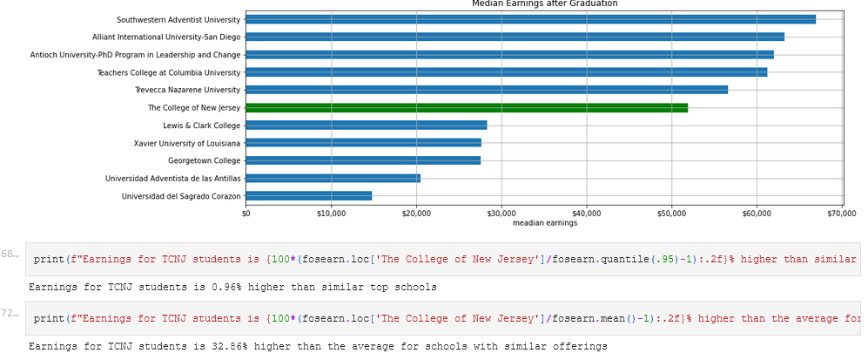Click the Georgetown College bar
868x360 pixels.
click(363, 160)
